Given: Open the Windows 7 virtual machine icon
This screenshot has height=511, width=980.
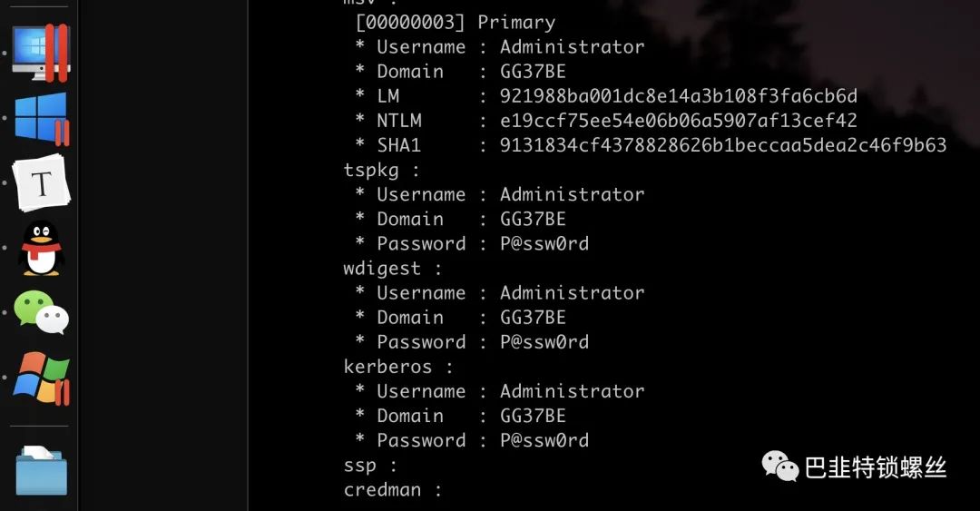Looking at the screenshot, I should [x=41, y=378].
